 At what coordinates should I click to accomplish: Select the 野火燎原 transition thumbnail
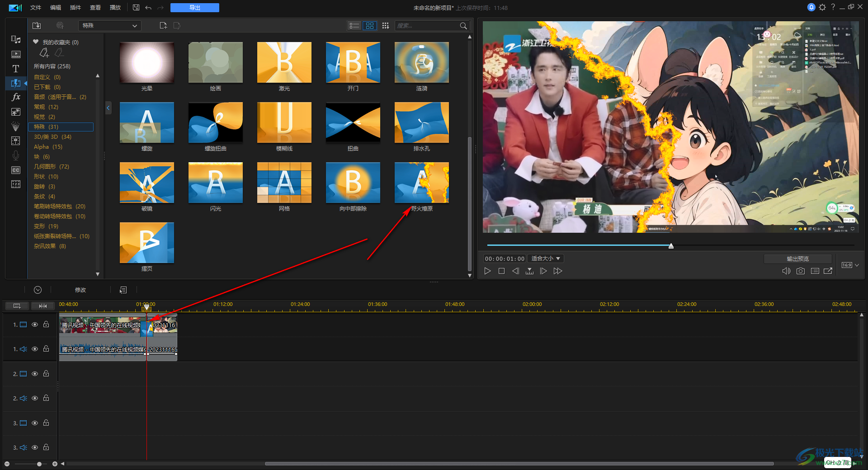(x=422, y=183)
